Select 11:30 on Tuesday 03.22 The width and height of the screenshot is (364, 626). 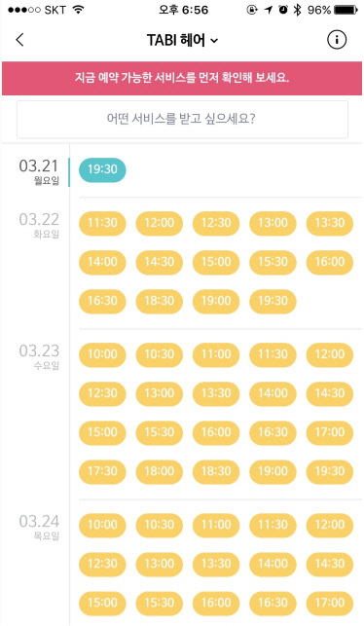click(102, 223)
